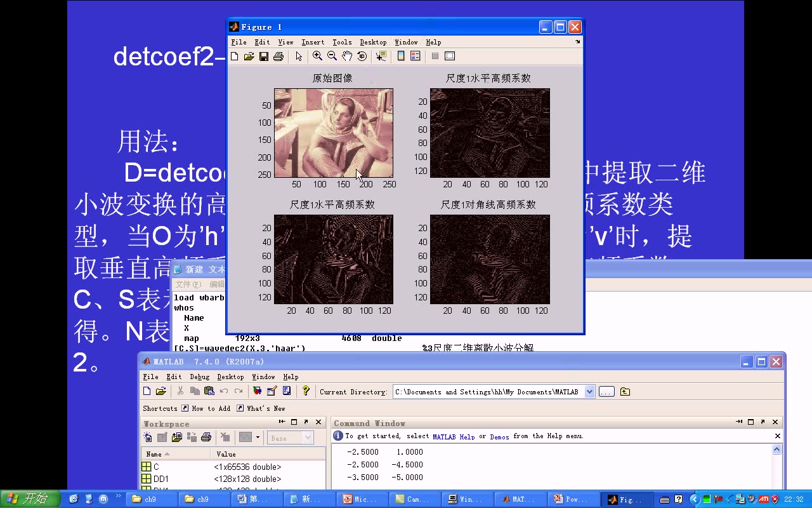Click New variable icon in Workspace toolbar
812x508 pixels.
(148, 438)
